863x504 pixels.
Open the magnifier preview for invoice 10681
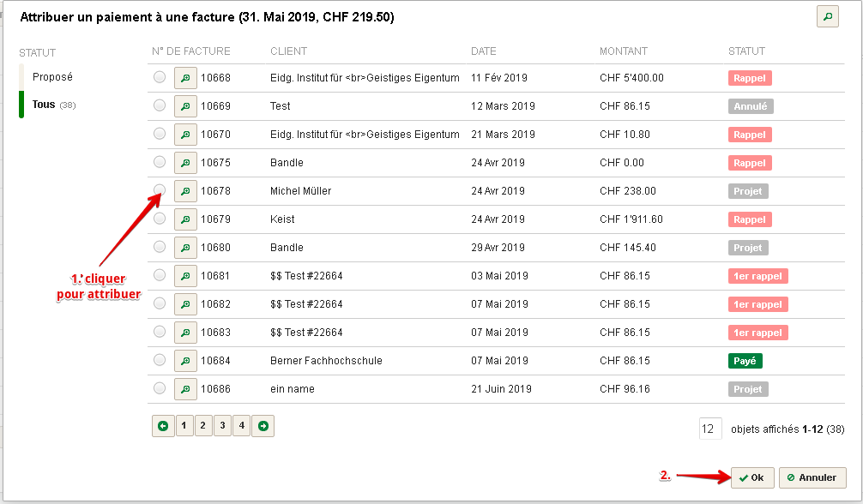click(x=185, y=276)
